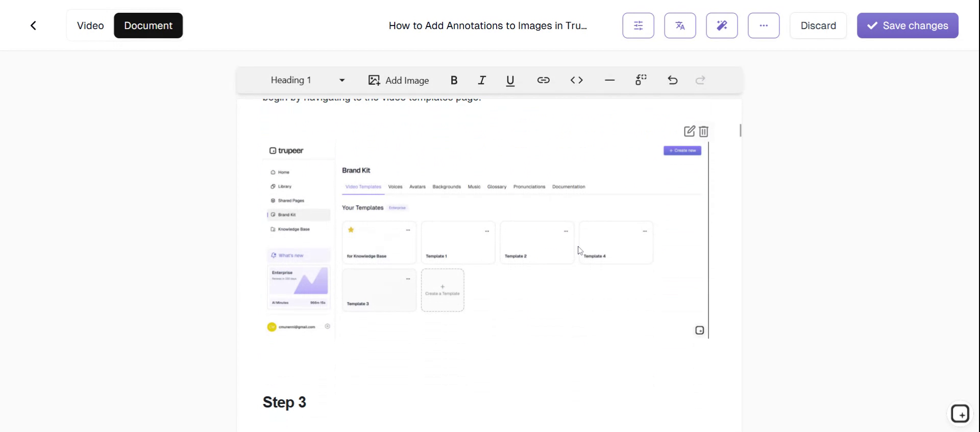
Task: Switch to the Video tab
Action: click(x=90, y=26)
